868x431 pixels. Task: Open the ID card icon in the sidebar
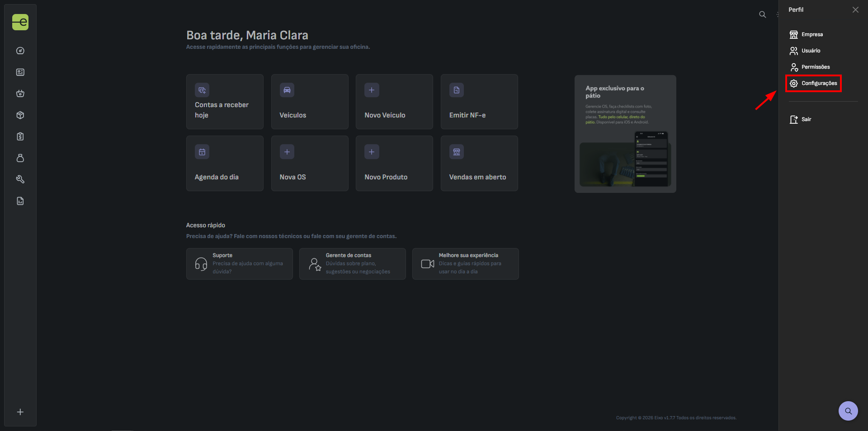coord(20,72)
